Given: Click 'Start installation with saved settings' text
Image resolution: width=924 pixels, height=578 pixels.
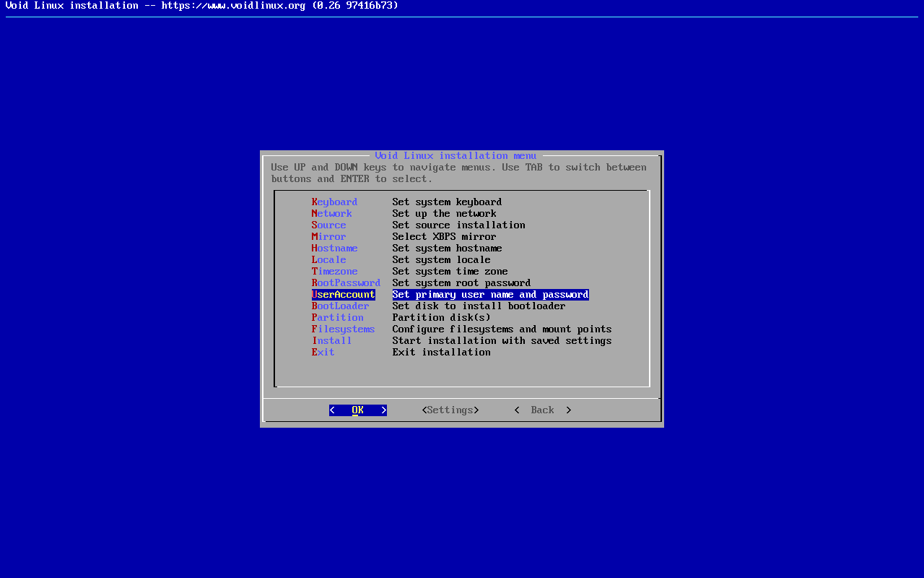Looking at the screenshot, I should [x=502, y=341].
